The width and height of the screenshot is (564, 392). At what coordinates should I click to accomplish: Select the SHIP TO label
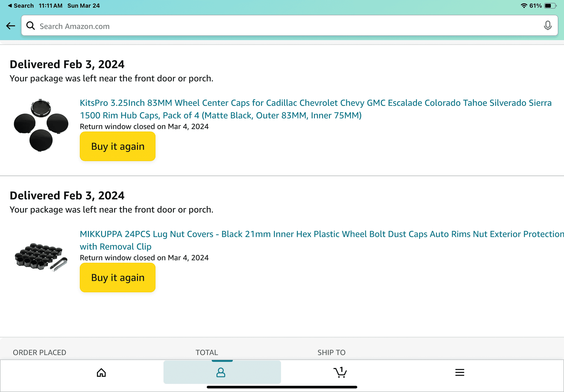click(331, 352)
